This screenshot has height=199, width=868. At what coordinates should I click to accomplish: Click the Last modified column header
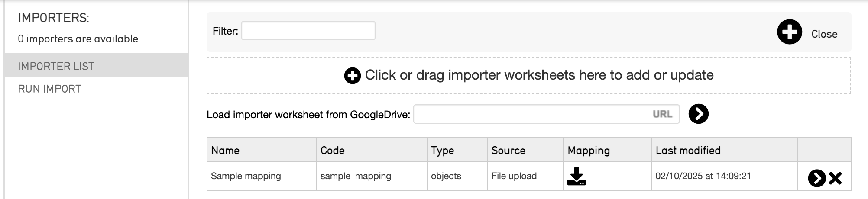click(725, 150)
